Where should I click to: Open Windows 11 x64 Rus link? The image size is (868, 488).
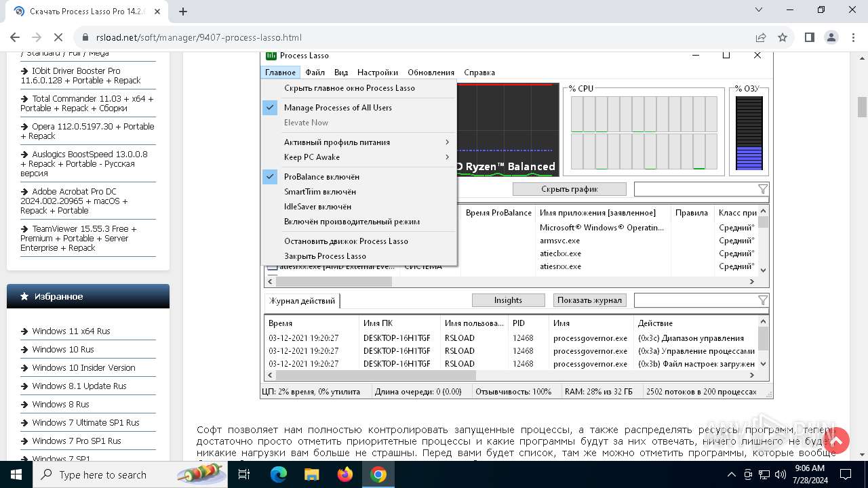click(x=71, y=331)
